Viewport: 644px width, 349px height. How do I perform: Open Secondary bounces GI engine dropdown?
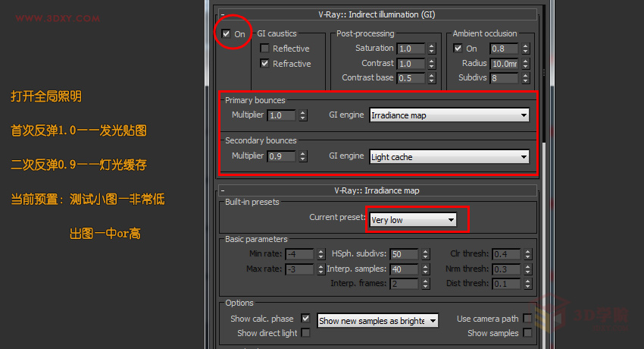tap(449, 156)
